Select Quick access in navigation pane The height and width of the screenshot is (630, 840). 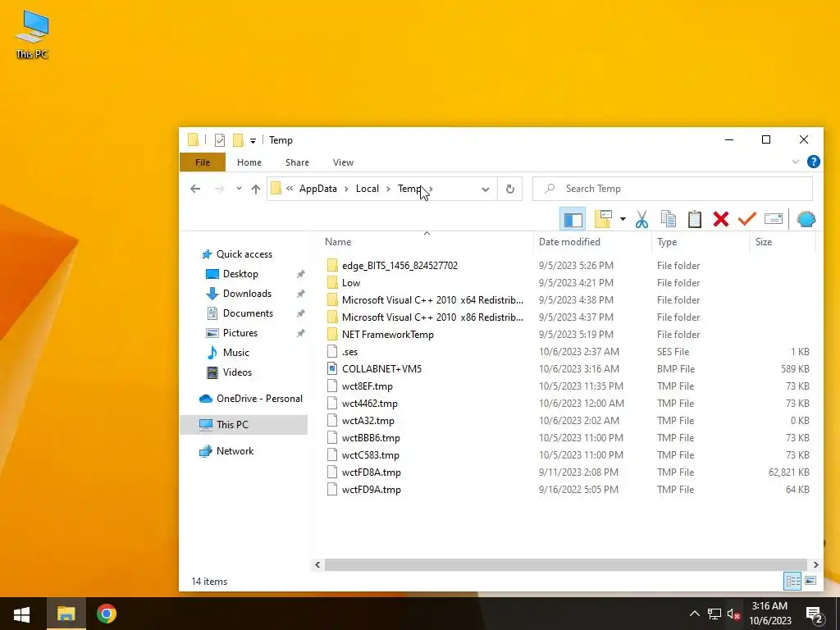[x=244, y=254]
